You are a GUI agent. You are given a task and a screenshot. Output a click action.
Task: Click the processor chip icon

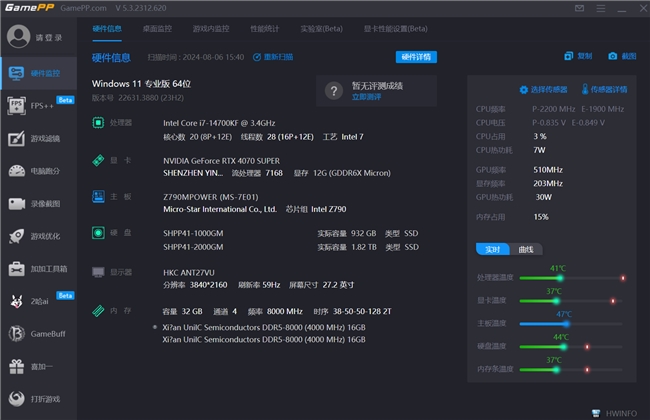pos(98,123)
